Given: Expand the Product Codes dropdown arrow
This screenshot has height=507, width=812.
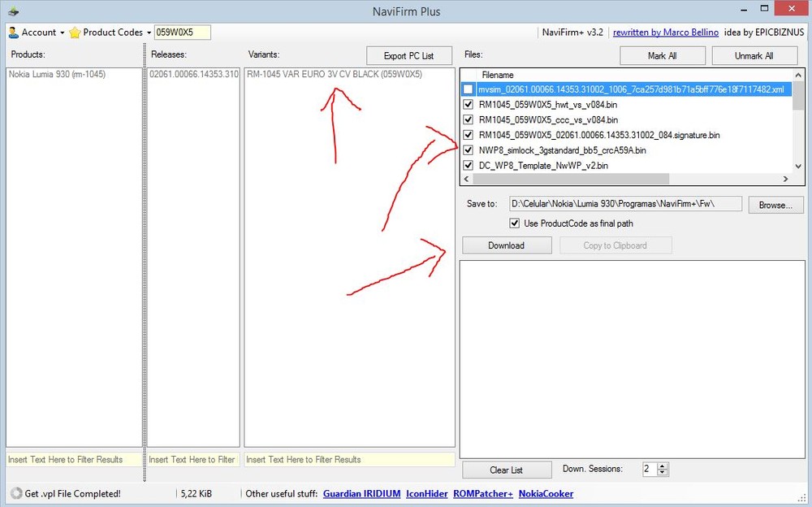Looking at the screenshot, I should click(x=149, y=32).
